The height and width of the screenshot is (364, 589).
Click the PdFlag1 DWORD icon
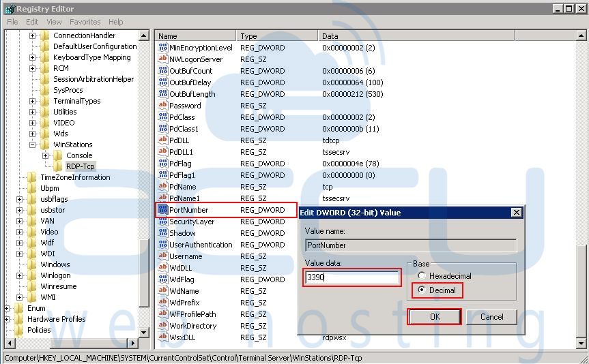click(162, 175)
